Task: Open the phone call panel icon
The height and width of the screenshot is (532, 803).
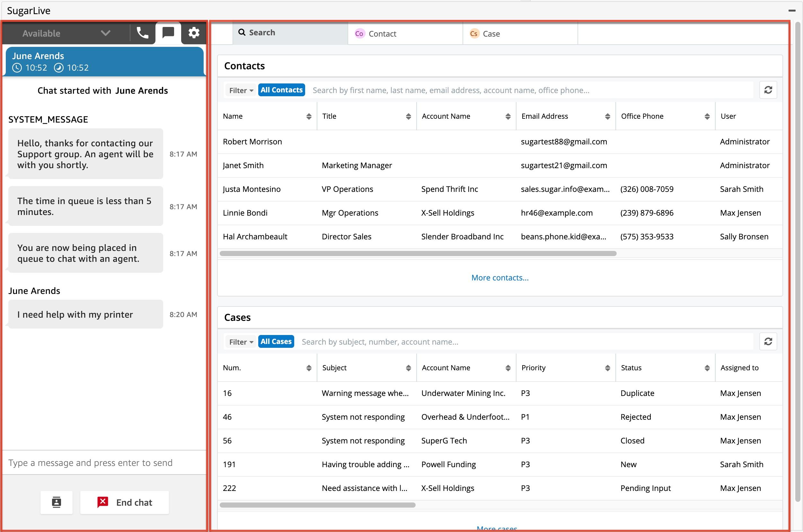Action: pyautogui.click(x=142, y=33)
